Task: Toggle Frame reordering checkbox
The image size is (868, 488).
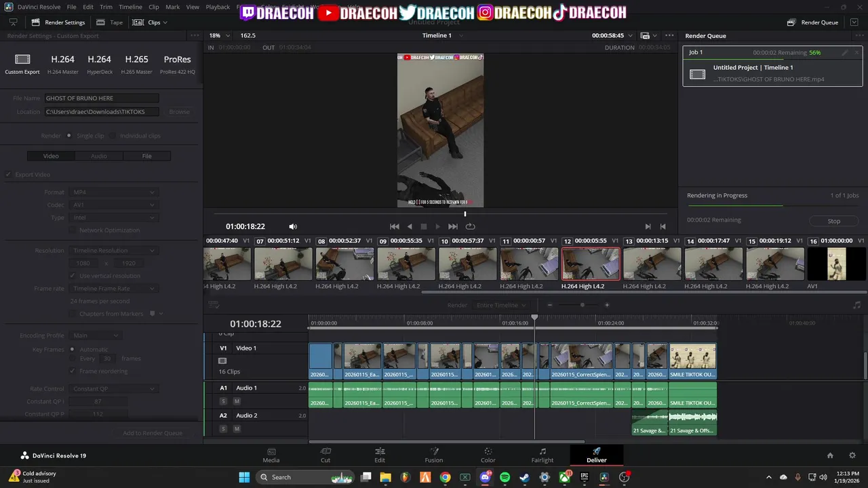Action: tap(73, 371)
